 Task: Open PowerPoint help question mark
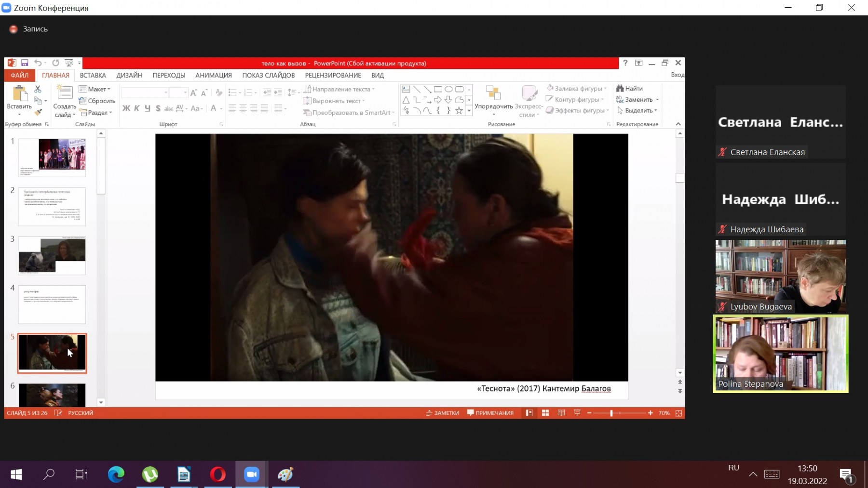point(625,63)
